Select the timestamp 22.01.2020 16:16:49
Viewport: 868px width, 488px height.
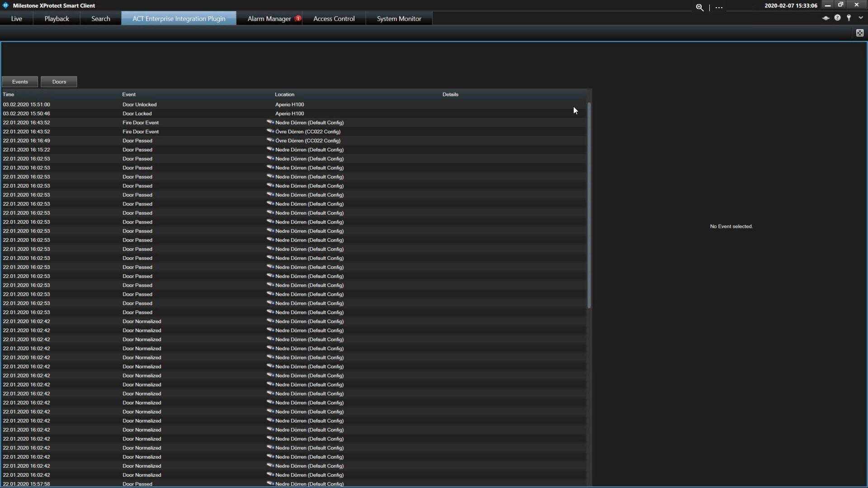point(27,141)
